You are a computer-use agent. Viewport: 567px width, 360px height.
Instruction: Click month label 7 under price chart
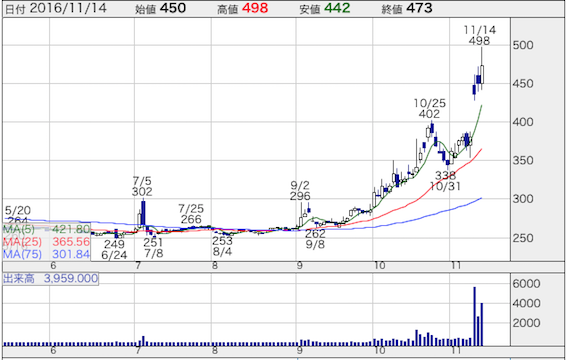[x=137, y=266]
